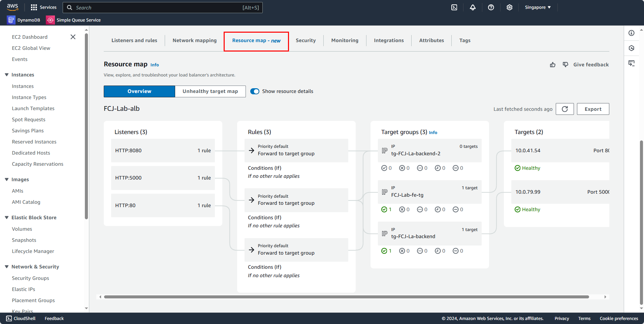Click the CloudShell icon in the footer
The image size is (644, 324).
9,318
